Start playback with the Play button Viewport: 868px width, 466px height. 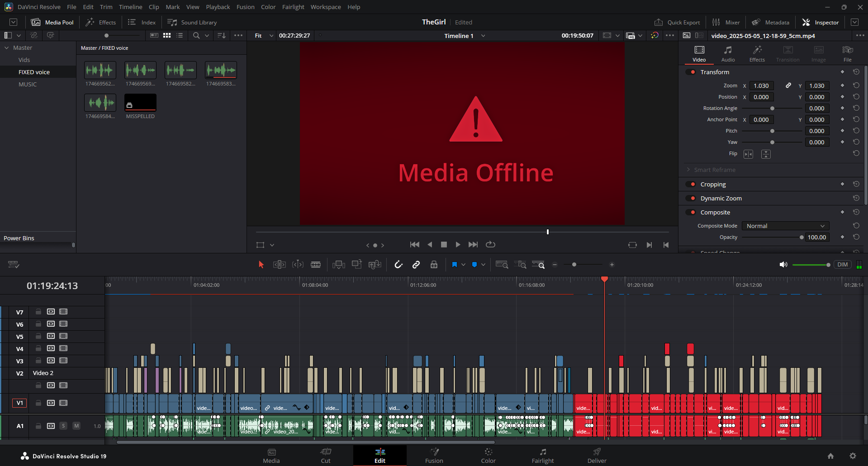(x=458, y=245)
